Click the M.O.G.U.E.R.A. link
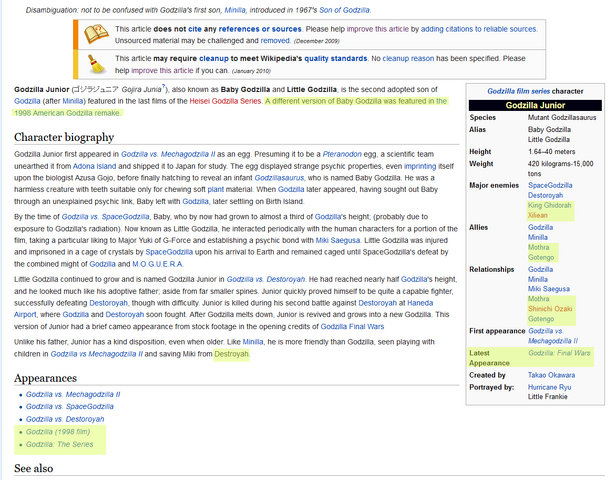 tap(158, 264)
